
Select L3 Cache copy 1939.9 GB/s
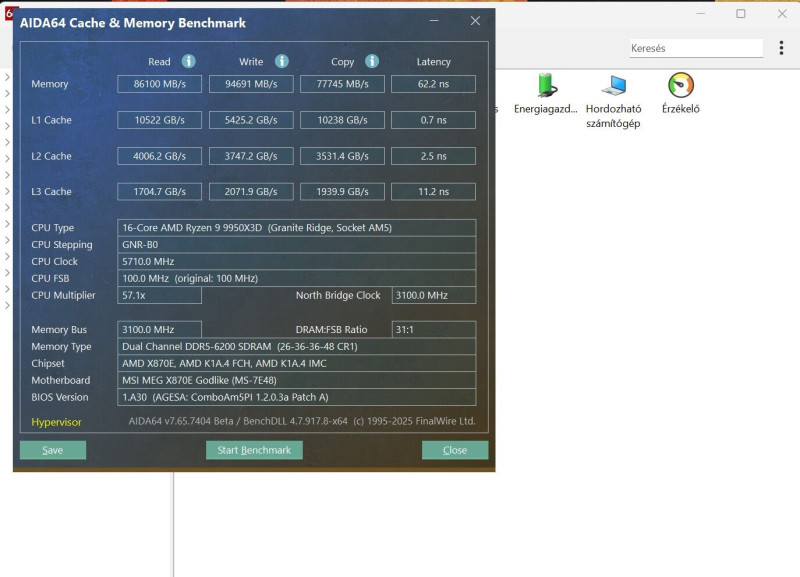tap(342, 192)
